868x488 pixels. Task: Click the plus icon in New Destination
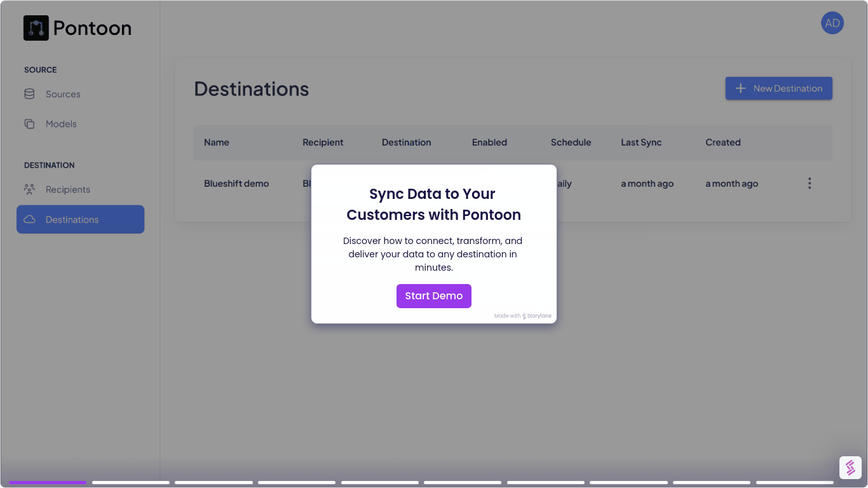(740, 88)
